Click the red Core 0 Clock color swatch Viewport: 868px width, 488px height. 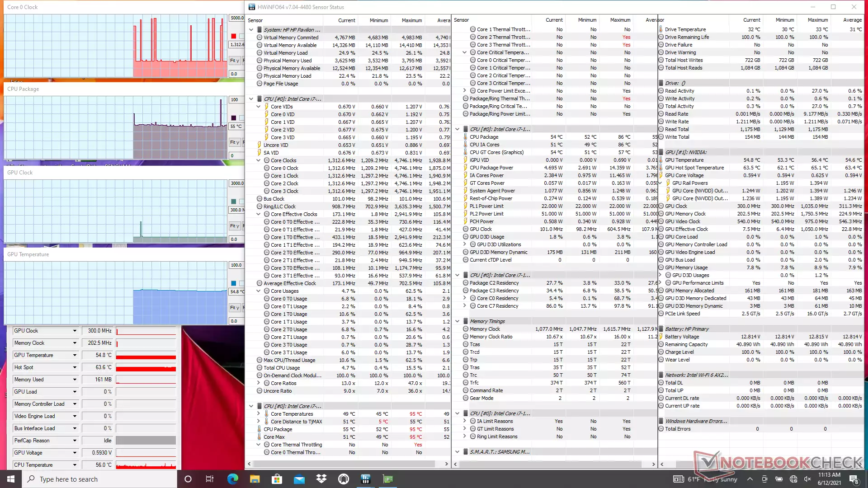pyautogui.click(x=234, y=36)
